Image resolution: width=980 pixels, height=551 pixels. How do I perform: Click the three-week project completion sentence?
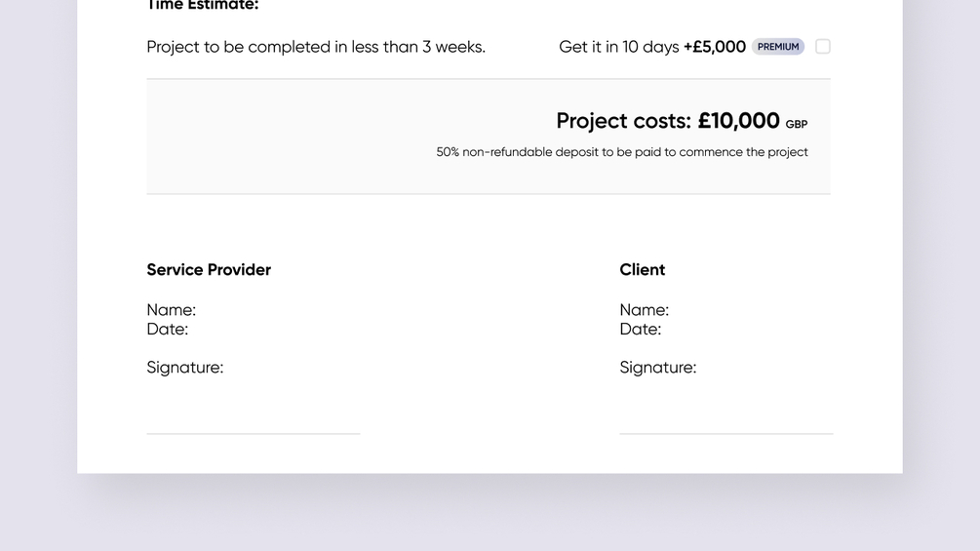pos(316,47)
